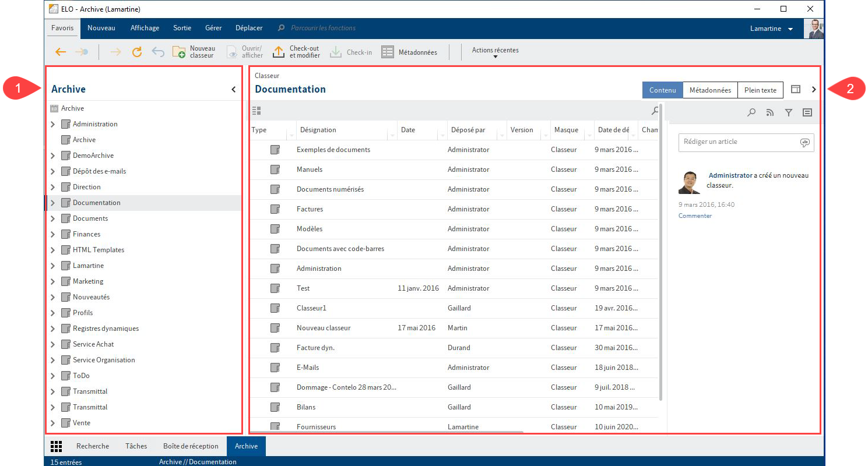Screen dimensions: 868x466
Task: Click the Rédiger un article input field
Action: click(746, 142)
